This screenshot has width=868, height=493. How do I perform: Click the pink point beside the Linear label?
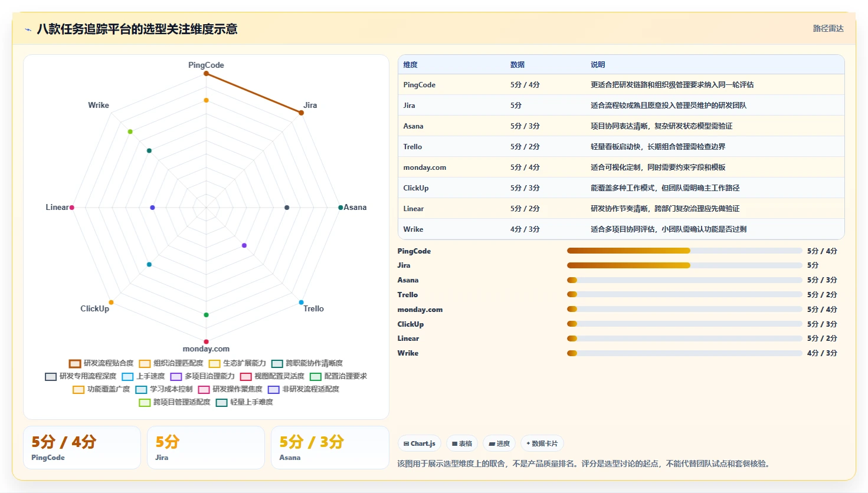72,208
